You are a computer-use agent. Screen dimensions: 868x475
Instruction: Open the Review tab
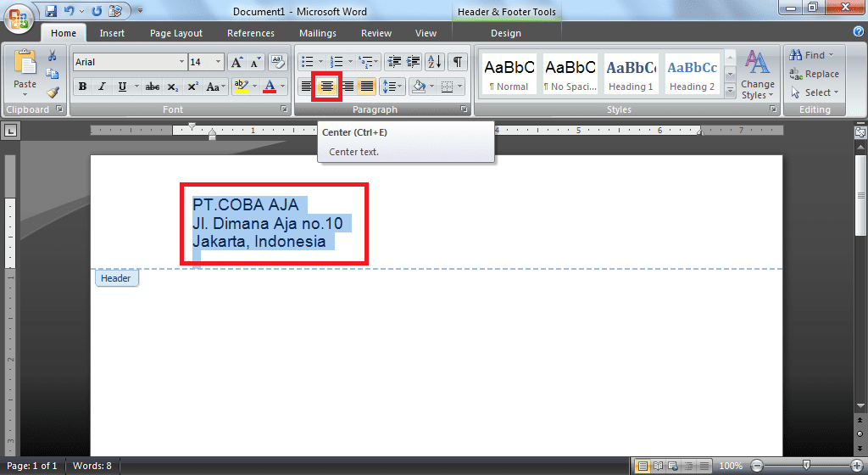tap(376, 33)
